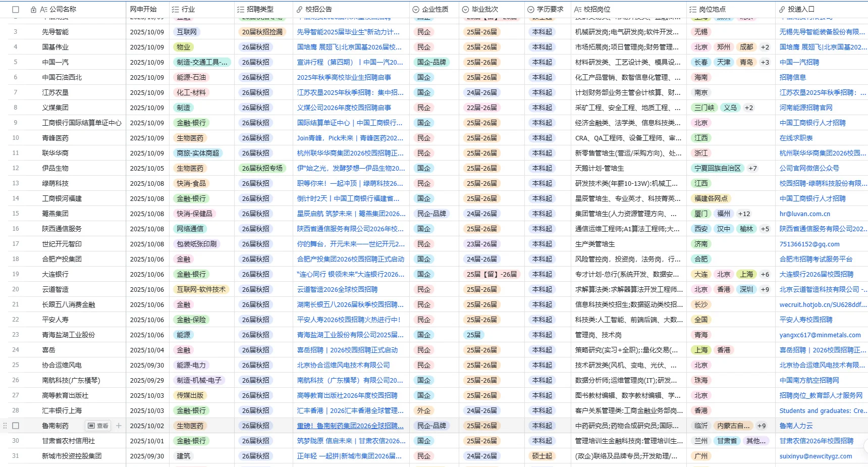
Task: Click the plus icon in the 鲁南制药 row
Action: click(119, 426)
